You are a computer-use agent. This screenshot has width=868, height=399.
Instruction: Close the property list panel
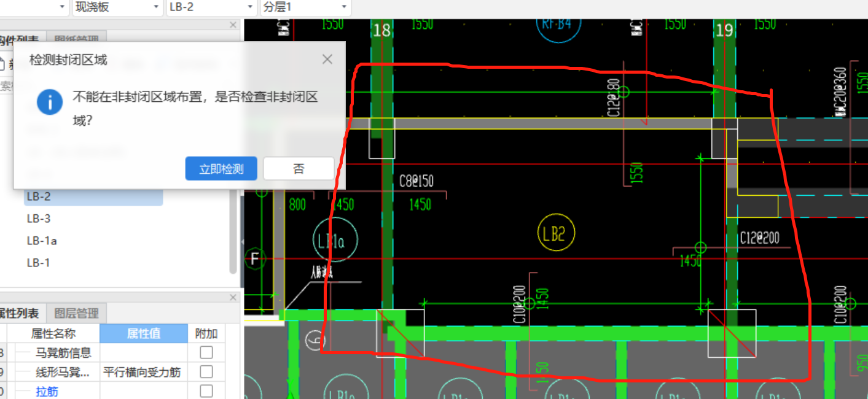click(233, 298)
